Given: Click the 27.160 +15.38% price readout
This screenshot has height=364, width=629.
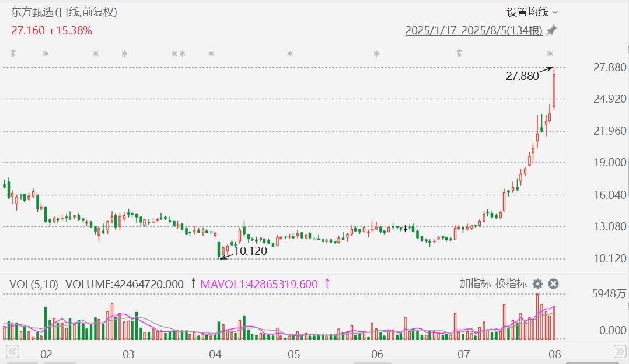Looking at the screenshot, I should [51, 30].
